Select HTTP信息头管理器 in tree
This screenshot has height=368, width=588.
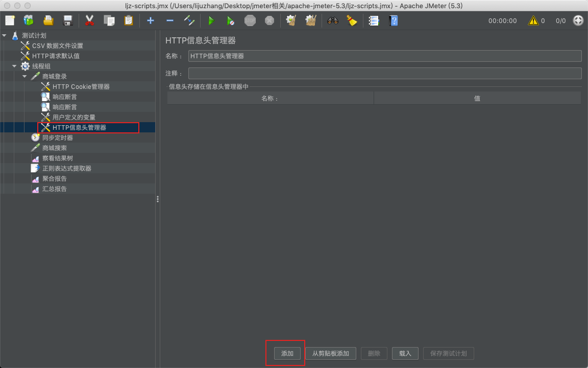coord(79,128)
